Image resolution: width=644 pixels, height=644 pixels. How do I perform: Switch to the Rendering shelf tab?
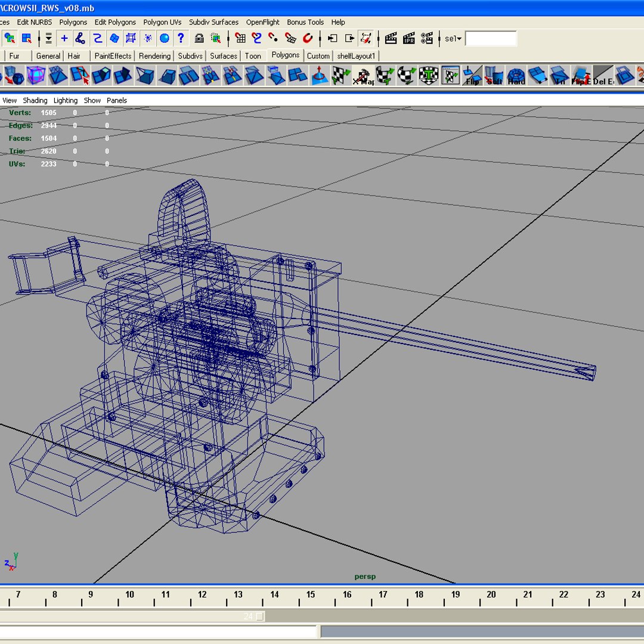tap(154, 56)
